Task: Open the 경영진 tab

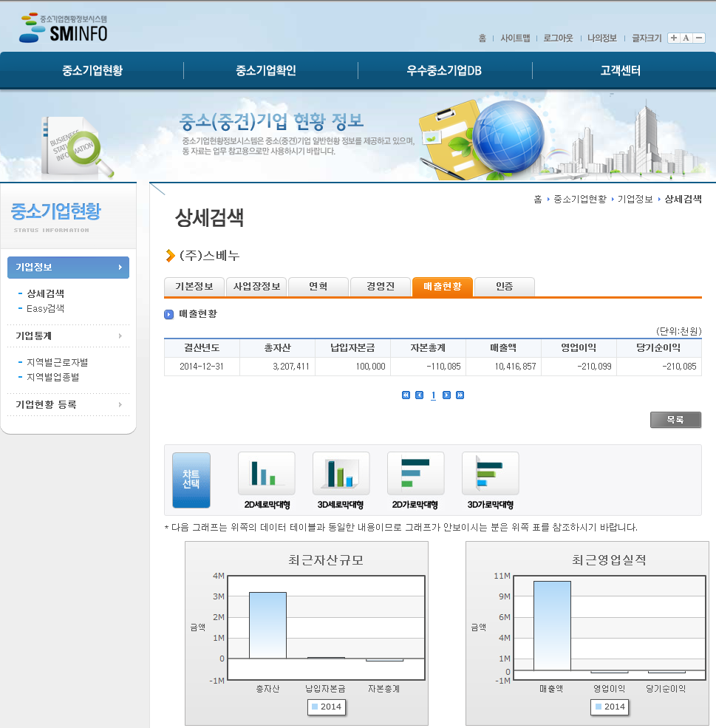Action: tap(380, 287)
